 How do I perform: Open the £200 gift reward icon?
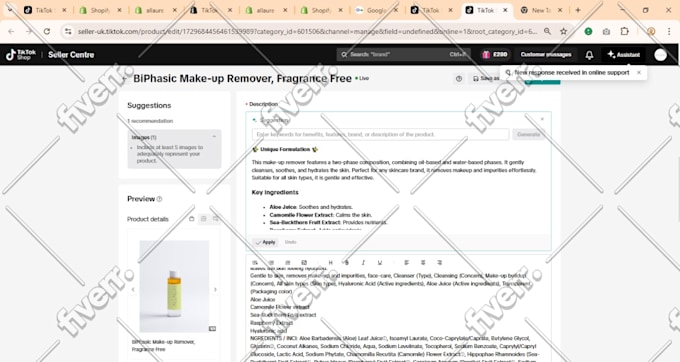coord(494,55)
